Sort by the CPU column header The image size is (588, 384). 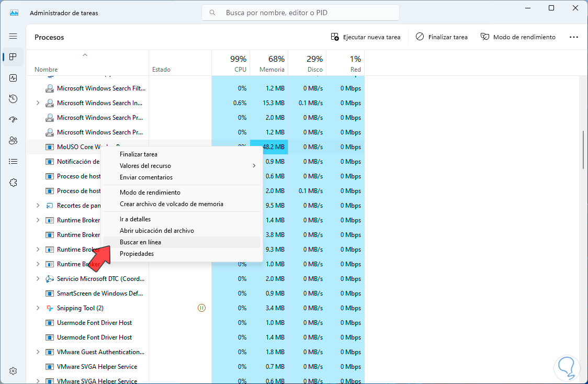(x=231, y=63)
